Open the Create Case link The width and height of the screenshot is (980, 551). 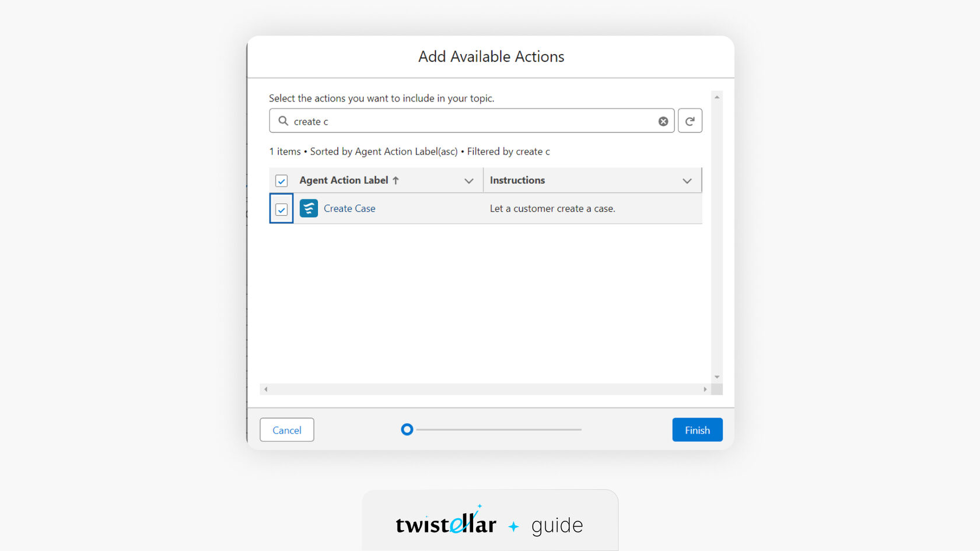[x=349, y=208]
